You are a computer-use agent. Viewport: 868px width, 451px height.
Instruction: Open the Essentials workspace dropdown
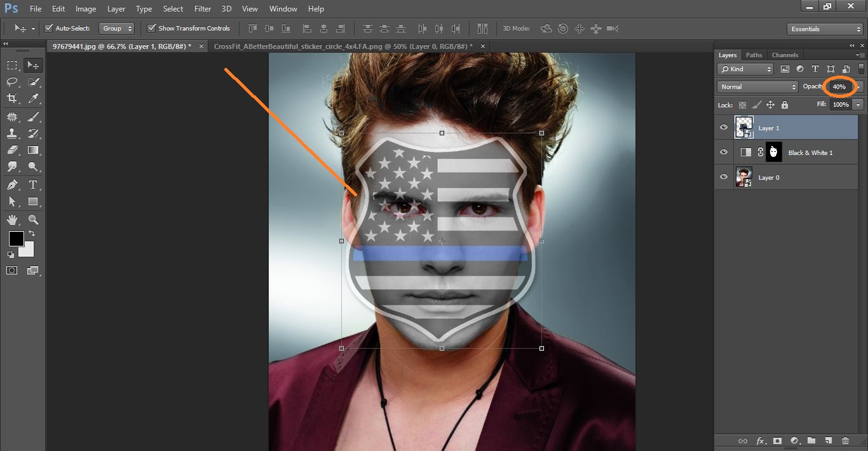point(824,29)
